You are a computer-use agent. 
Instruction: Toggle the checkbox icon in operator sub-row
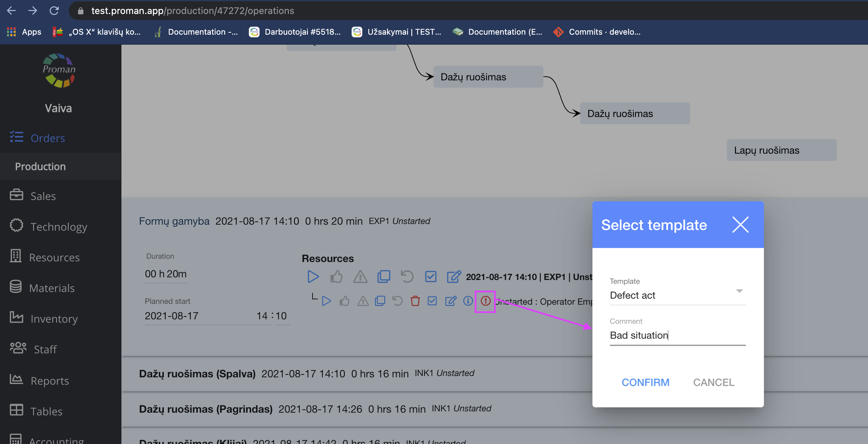(x=432, y=301)
